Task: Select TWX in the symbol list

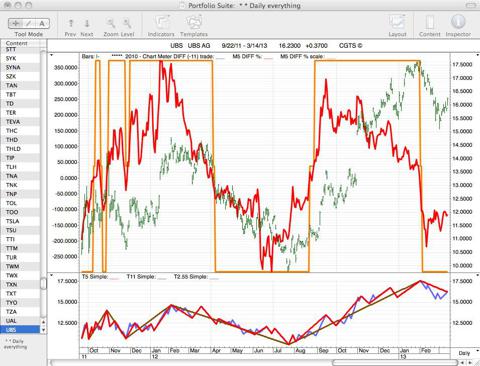Action: coord(20,275)
